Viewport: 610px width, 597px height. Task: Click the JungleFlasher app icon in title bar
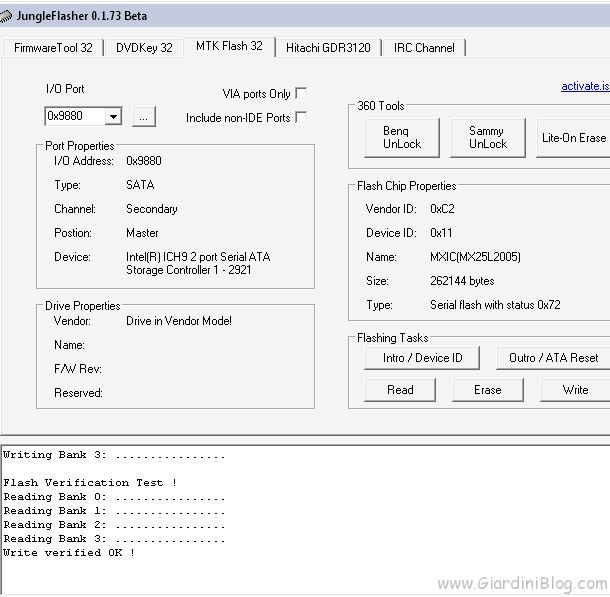[x=5, y=16]
